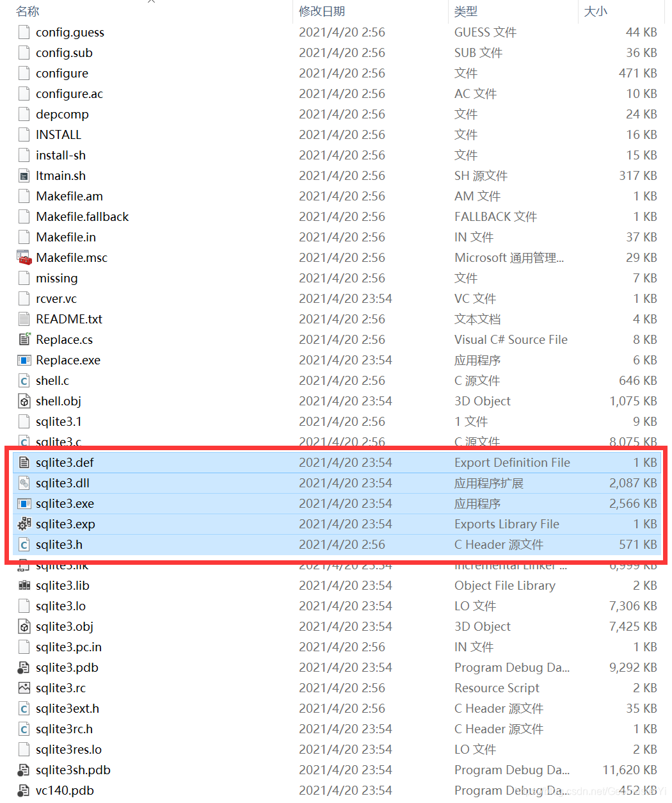Select the file named config.sub
This screenshot has width=672, height=803.
pyautogui.click(x=64, y=53)
